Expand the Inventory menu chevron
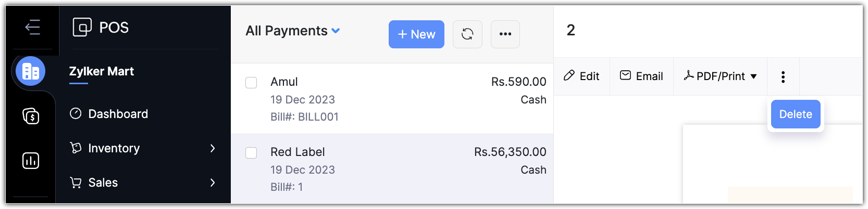This screenshot has width=868, height=209. click(213, 148)
